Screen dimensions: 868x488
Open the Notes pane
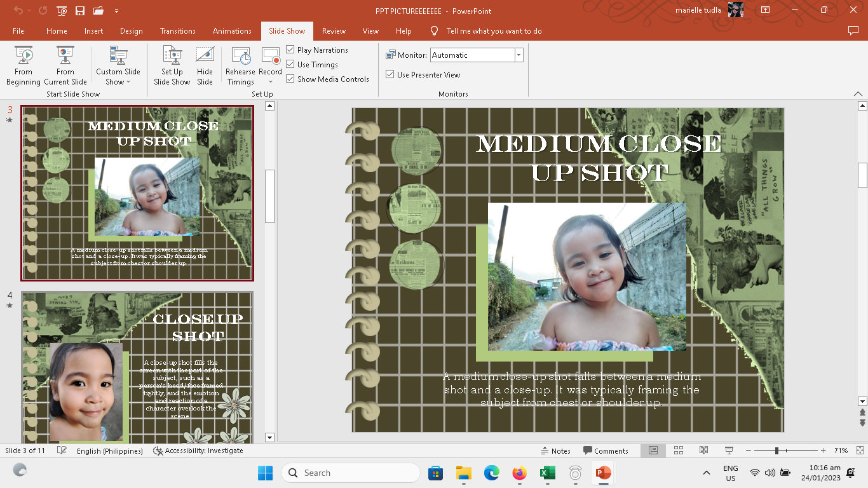[555, 451]
